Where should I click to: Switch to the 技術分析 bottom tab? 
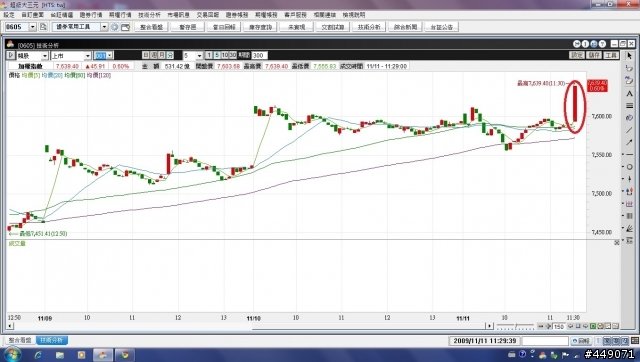52,340
